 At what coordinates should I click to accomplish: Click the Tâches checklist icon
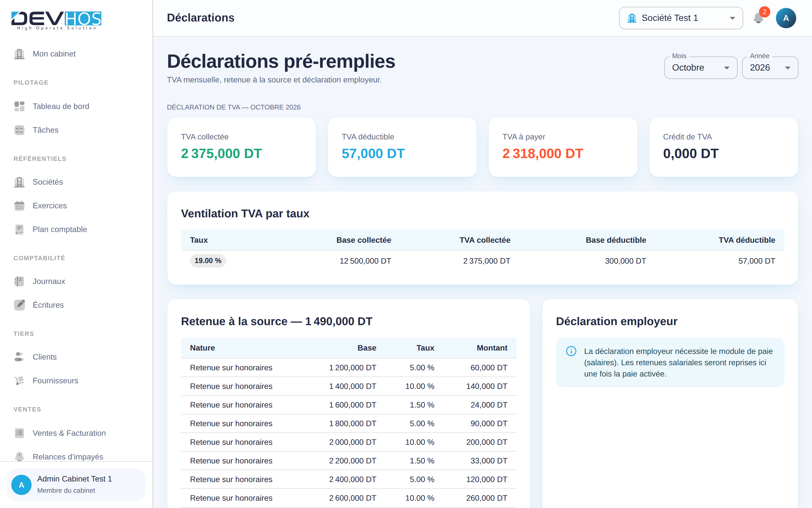pos(19,130)
